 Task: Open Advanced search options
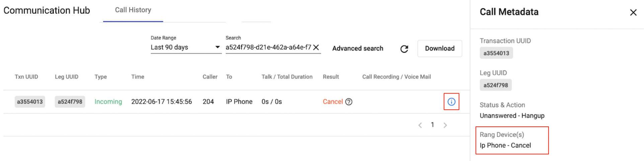click(x=357, y=48)
